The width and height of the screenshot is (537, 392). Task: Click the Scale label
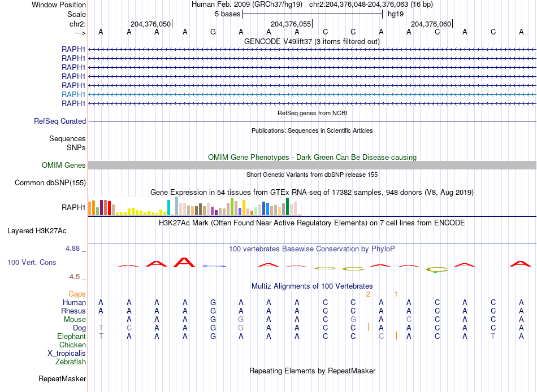(x=76, y=14)
